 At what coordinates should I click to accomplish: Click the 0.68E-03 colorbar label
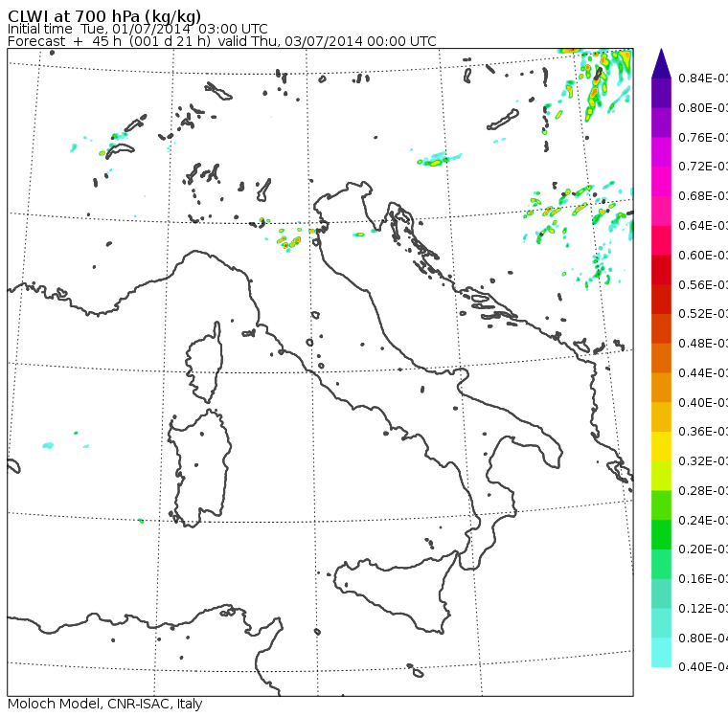point(703,196)
